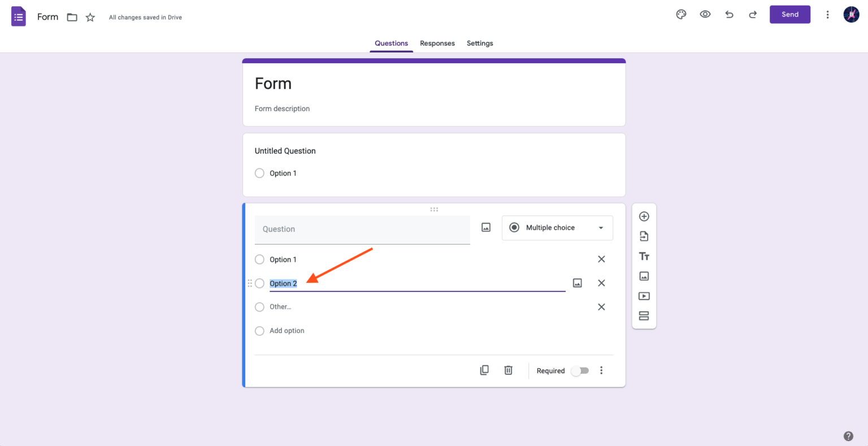Viewport: 868px width, 446px height.
Task: Import questions using sidebar icon
Action: point(644,237)
